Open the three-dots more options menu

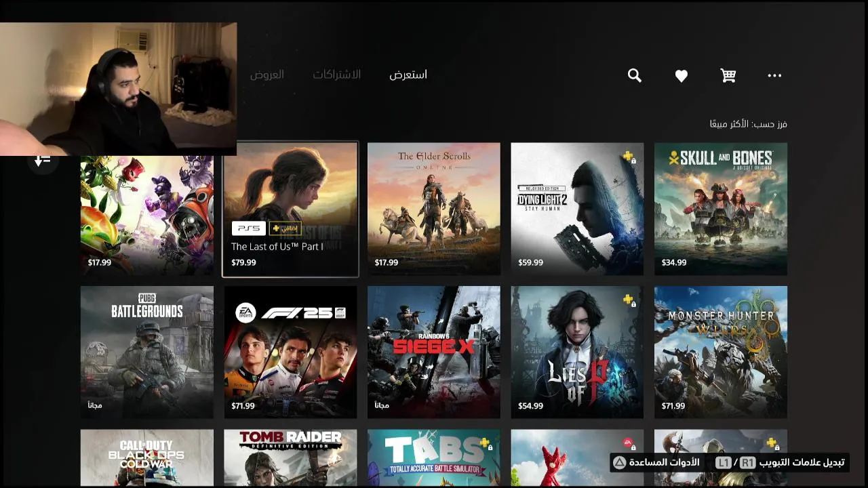pyautogui.click(x=774, y=75)
